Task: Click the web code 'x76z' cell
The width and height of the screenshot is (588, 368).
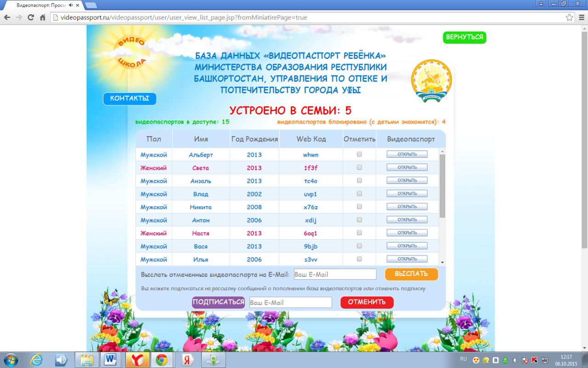Action: pos(311,207)
